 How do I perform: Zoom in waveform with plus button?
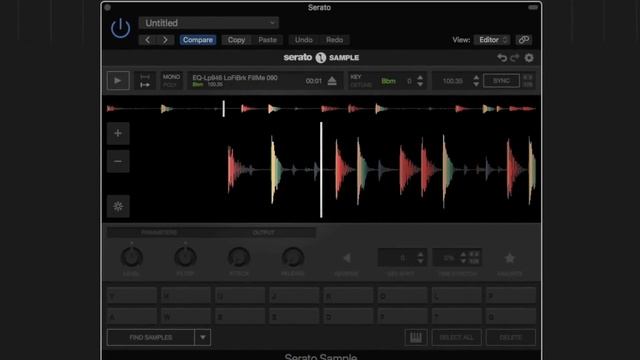click(118, 133)
